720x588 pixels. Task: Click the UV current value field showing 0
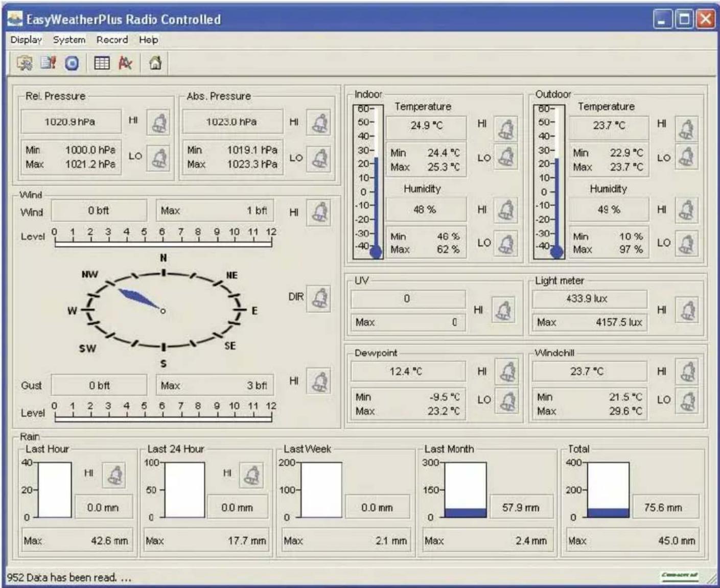click(408, 298)
